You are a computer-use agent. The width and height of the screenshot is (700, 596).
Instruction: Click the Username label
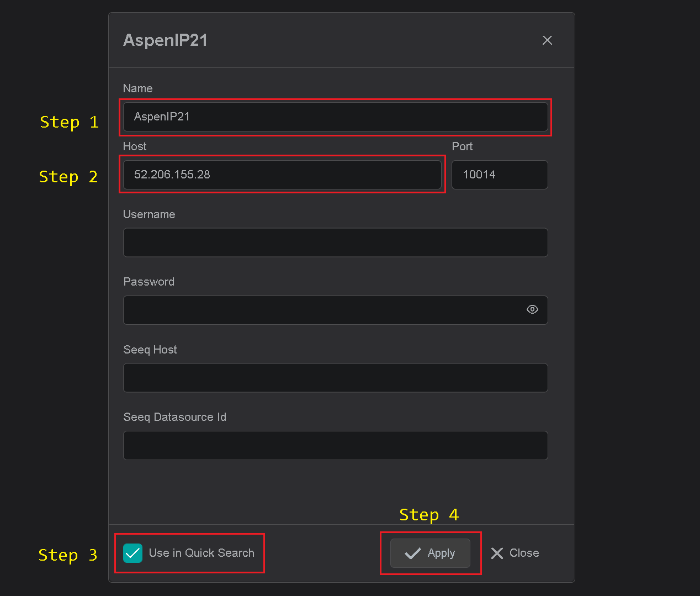coord(149,214)
